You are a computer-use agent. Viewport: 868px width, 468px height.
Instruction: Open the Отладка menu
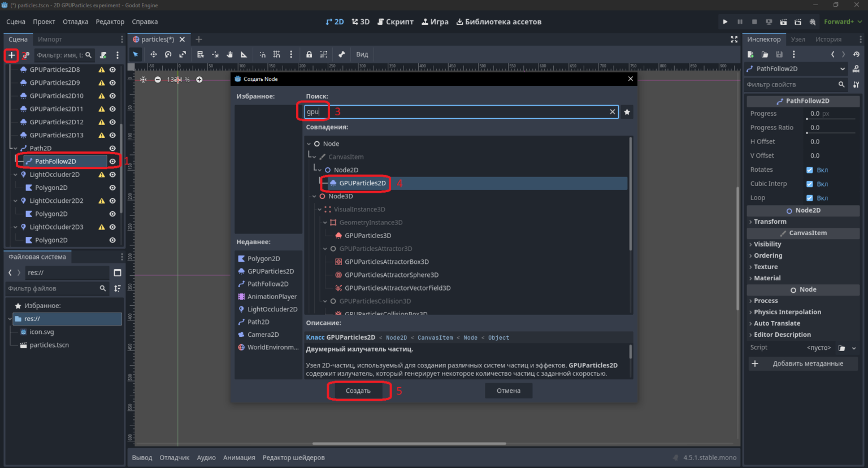tap(75, 22)
